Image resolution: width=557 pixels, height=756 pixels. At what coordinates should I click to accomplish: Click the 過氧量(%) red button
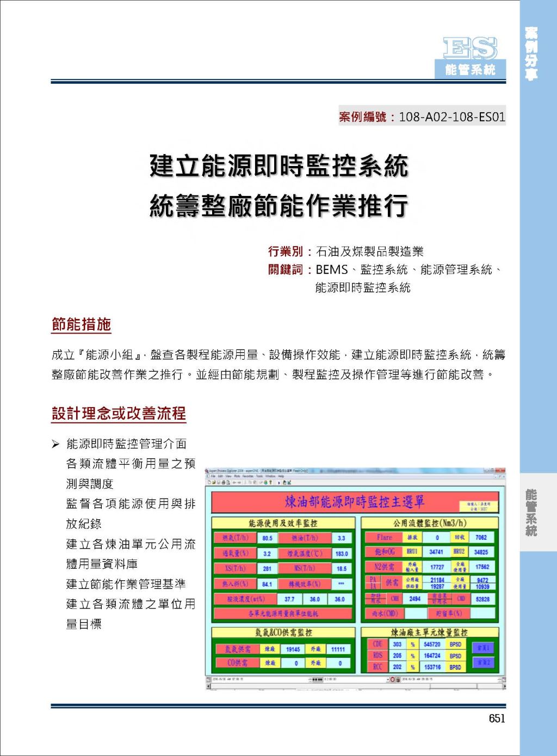pyautogui.click(x=236, y=553)
